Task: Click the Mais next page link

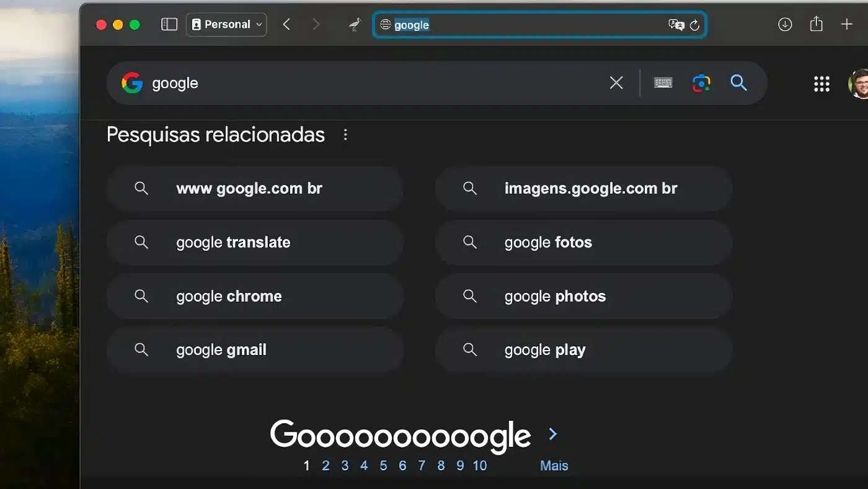Action: tap(554, 465)
